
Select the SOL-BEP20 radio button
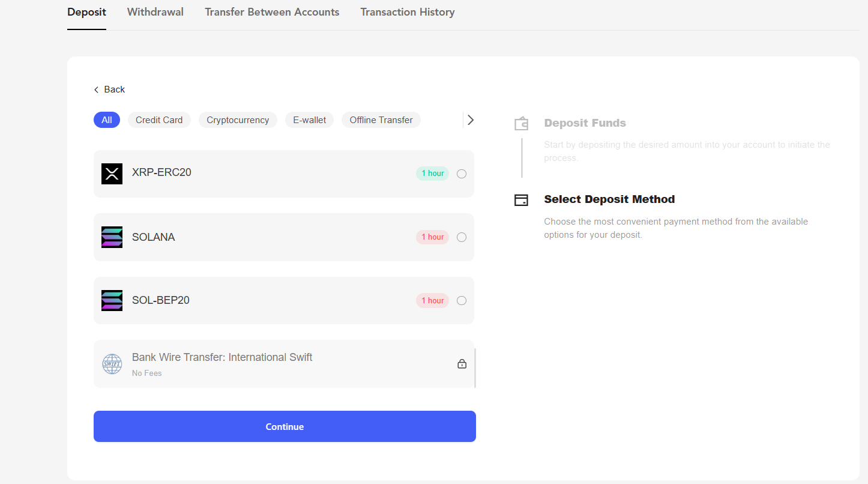pos(461,301)
